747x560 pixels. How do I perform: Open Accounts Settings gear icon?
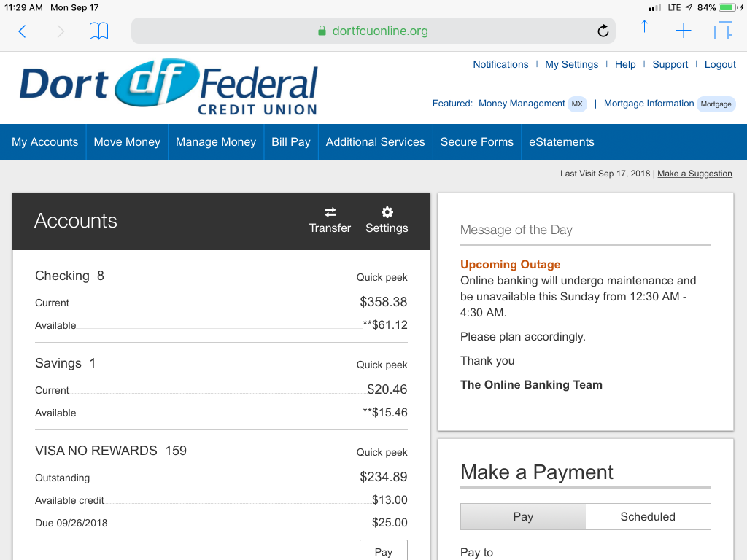click(387, 212)
